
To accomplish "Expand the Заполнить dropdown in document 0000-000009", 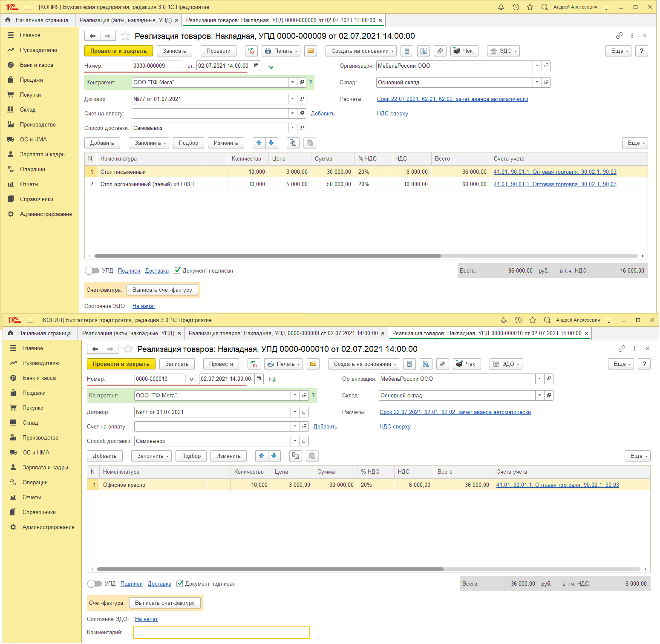I will pos(149,143).
